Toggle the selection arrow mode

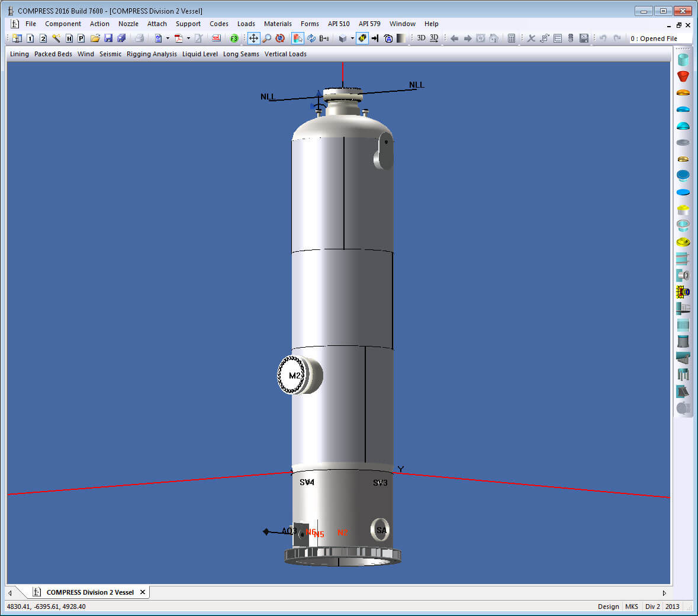click(297, 38)
